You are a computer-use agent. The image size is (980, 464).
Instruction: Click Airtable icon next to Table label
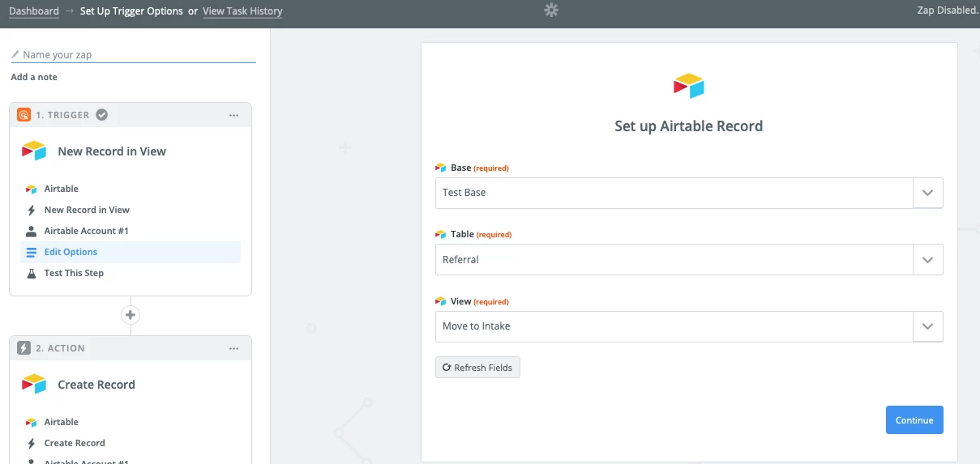pyautogui.click(x=441, y=234)
